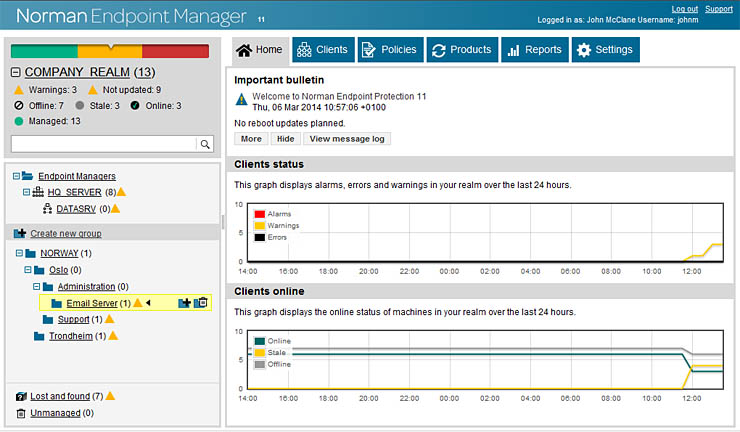The width and height of the screenshot is (740, 432).
Task: Click the Unmanaged trash bin icon
Action: pos(21,412)
